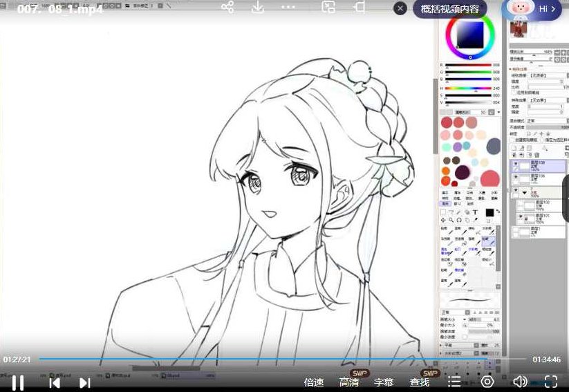Open the playlist icon in player bar

click(454, 382)
